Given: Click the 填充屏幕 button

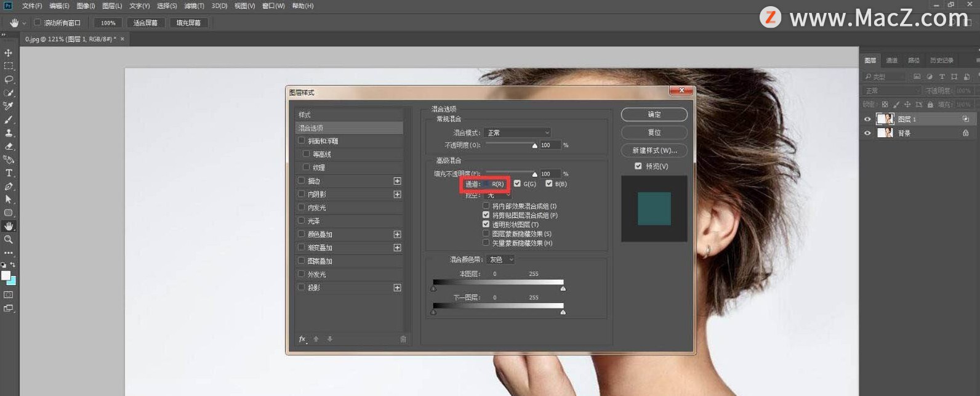Looking at the screenshot, I should tap(188, 23).
